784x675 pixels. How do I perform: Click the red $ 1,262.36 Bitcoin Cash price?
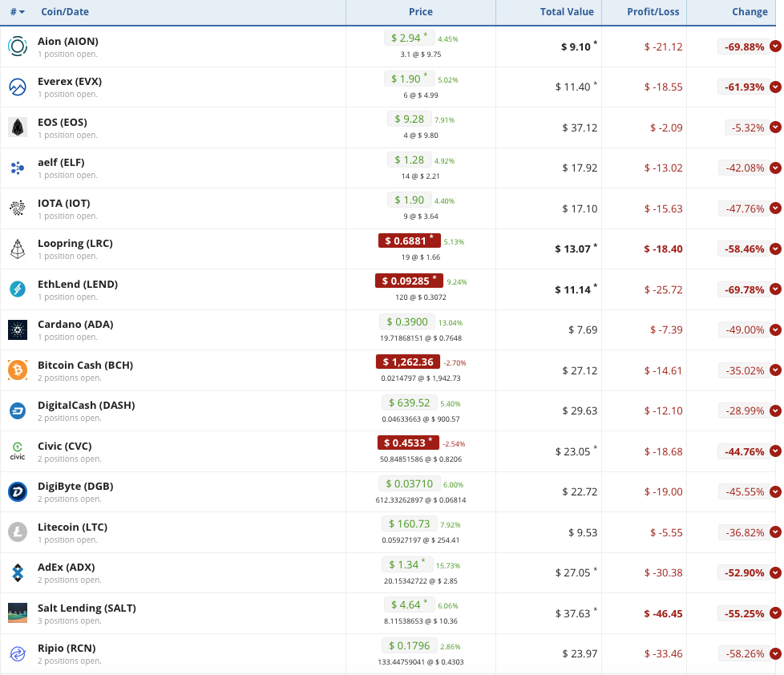coord(408,362)
